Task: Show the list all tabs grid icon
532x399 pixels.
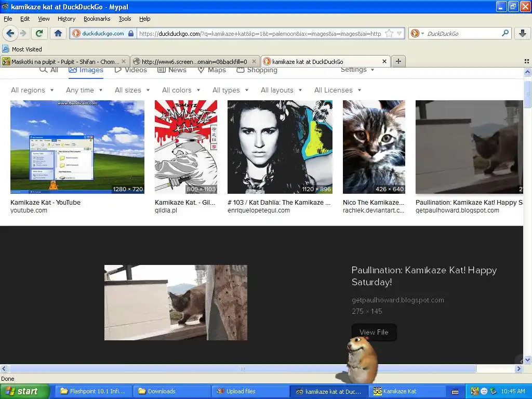Action: coord(527,61)
